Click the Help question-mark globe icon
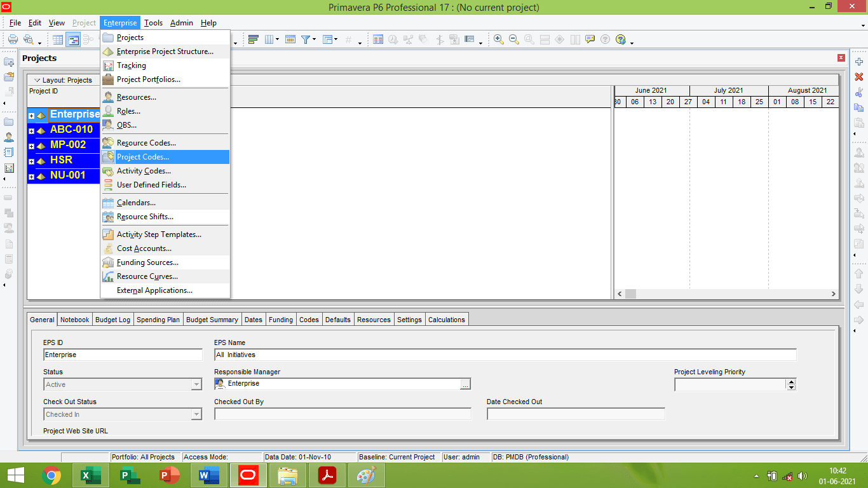This screenshot has width=868, height=488. click(621, 39)
